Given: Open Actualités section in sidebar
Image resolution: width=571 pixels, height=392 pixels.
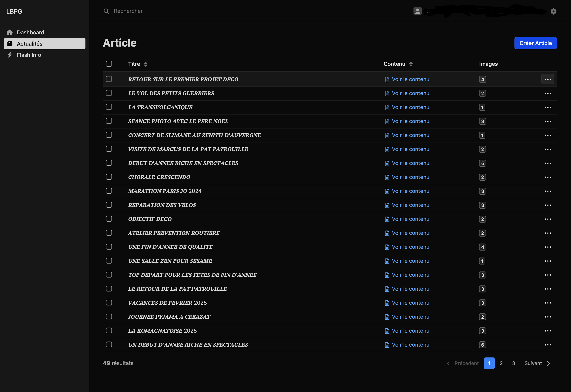Looking at the screenshot, I should [x=44, y=44].
